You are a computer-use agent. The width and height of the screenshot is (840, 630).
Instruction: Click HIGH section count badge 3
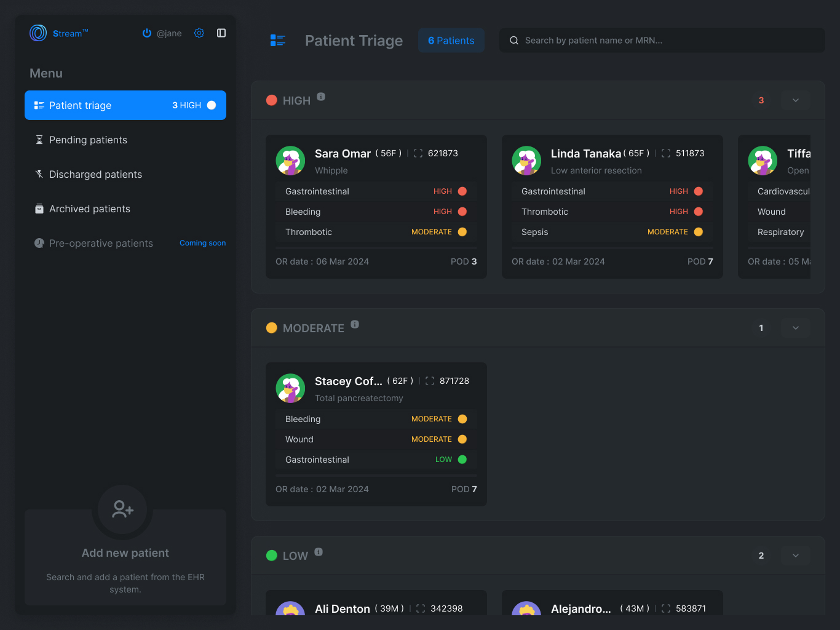761,100
